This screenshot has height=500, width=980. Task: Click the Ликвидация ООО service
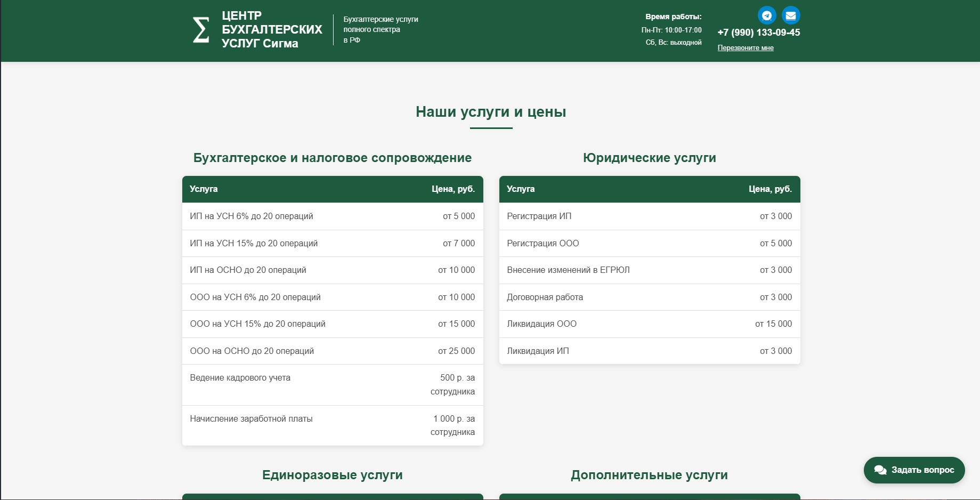click(542, 324)
